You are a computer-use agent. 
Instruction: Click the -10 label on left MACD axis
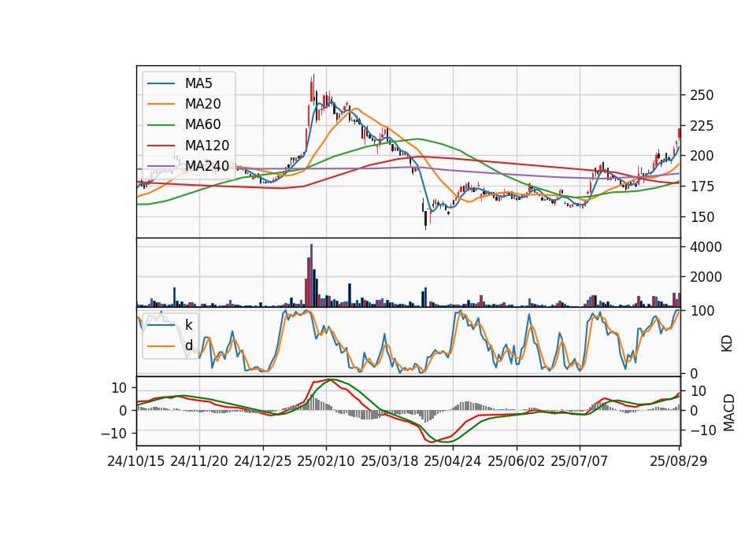(113, 434)
